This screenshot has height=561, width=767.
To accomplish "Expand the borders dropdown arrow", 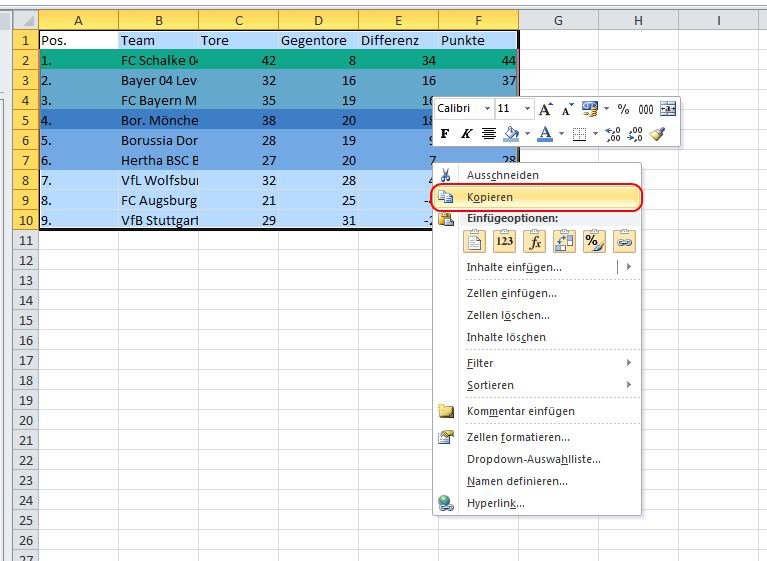I will (x=595, y=134).
